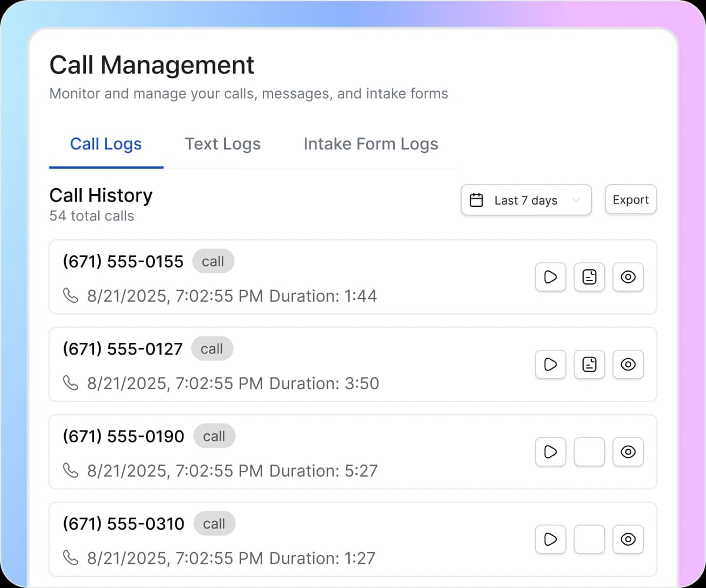This screenshot has height=588, width=706.
Task: View details of the (671) 555-0190 call
Action: 628,452
